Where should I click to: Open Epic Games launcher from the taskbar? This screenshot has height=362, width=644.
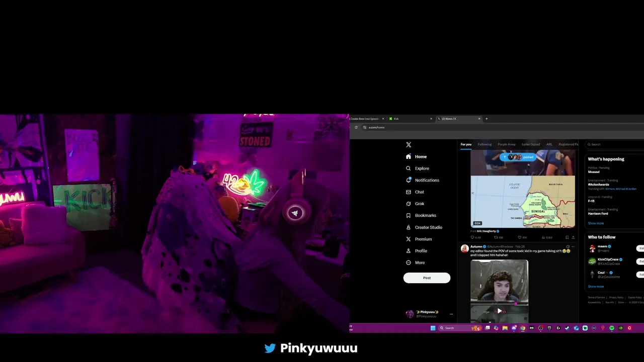pos(549,328)
